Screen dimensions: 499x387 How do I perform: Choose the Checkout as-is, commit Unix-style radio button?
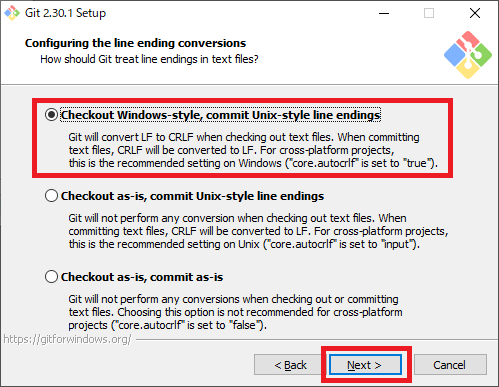click(x=51, y=196)
